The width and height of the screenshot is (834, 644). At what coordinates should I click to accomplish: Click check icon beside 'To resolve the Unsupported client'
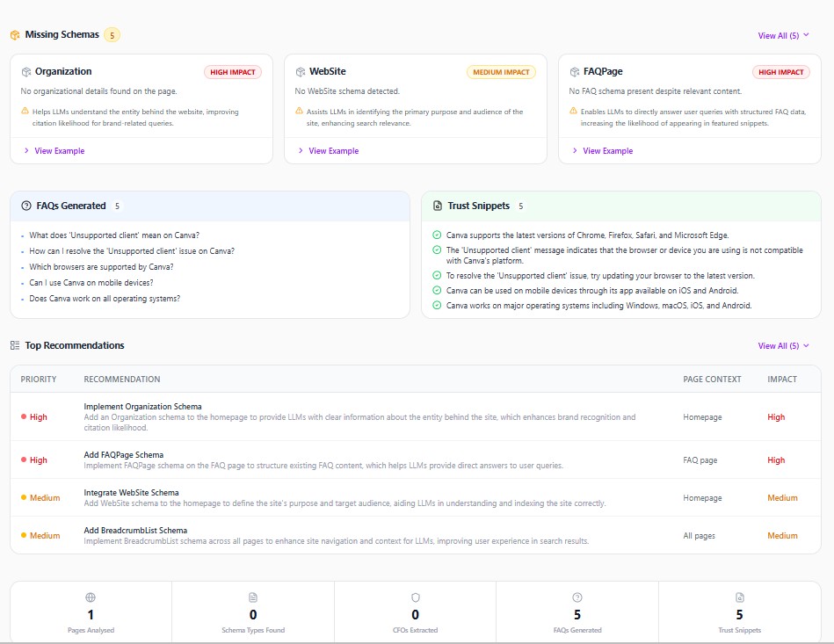pyautogui.click(x=437, y=276)
